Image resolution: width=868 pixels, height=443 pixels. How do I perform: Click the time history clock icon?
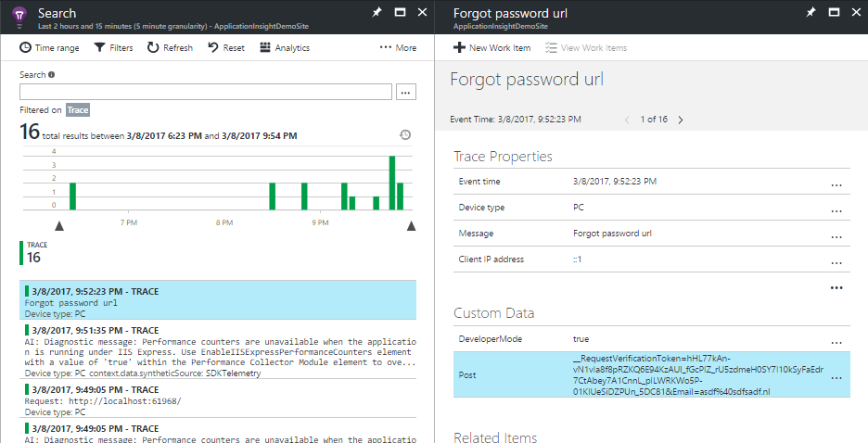click(405, 135)
